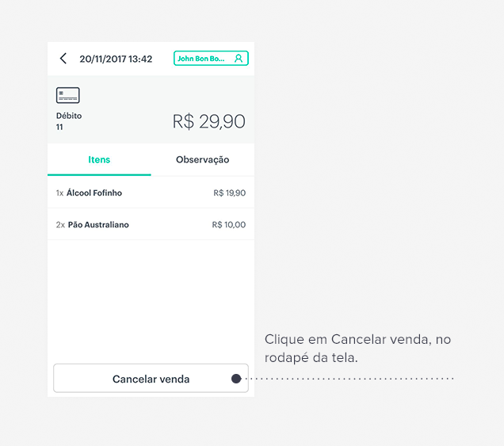Select the Álcool Fofinho item row
The width and height of the screenshot is (504, 446).
(x=151, y=193)
